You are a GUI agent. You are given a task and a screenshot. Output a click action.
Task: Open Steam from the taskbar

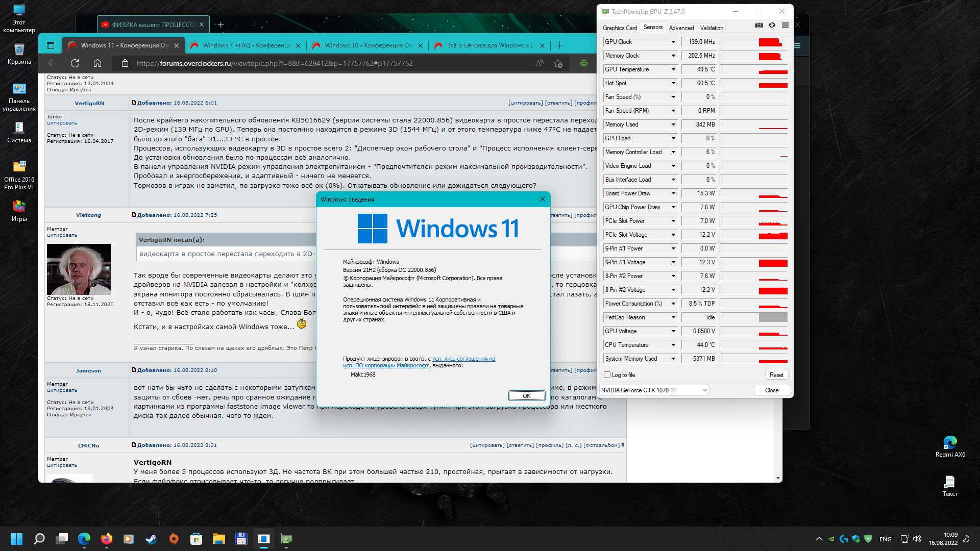click(151, 539)
